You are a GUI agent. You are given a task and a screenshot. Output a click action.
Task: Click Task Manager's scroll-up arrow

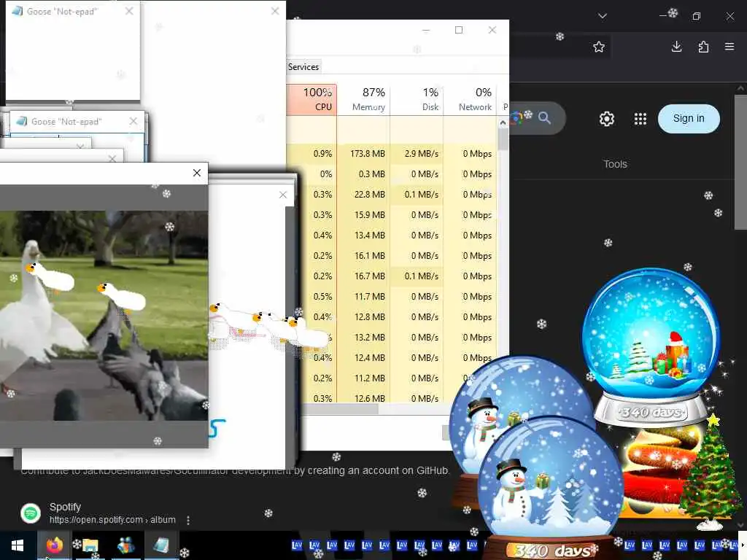coord(503,123)
